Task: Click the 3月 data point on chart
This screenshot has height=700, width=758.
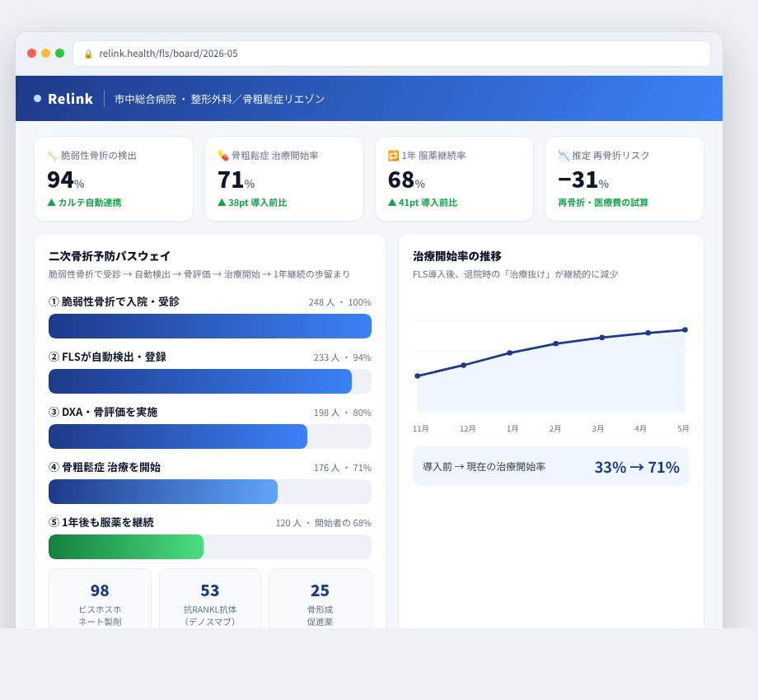Action: pos(601,337)
